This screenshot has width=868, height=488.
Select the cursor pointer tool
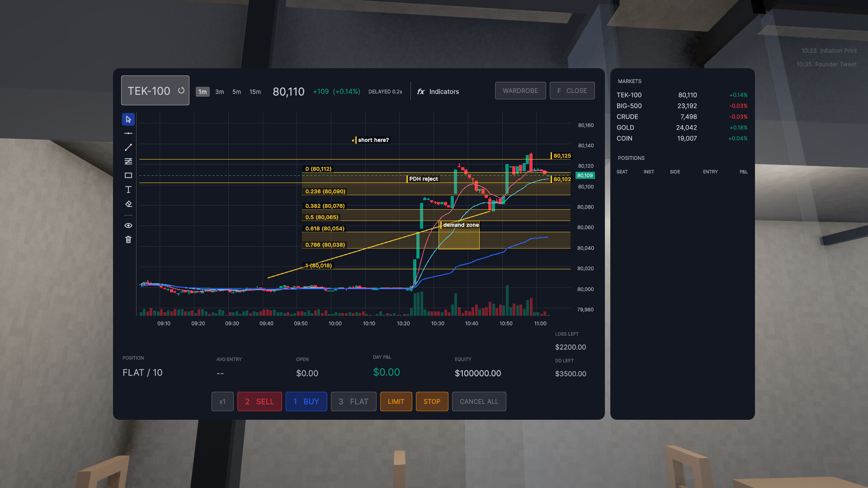pos(128,119)
